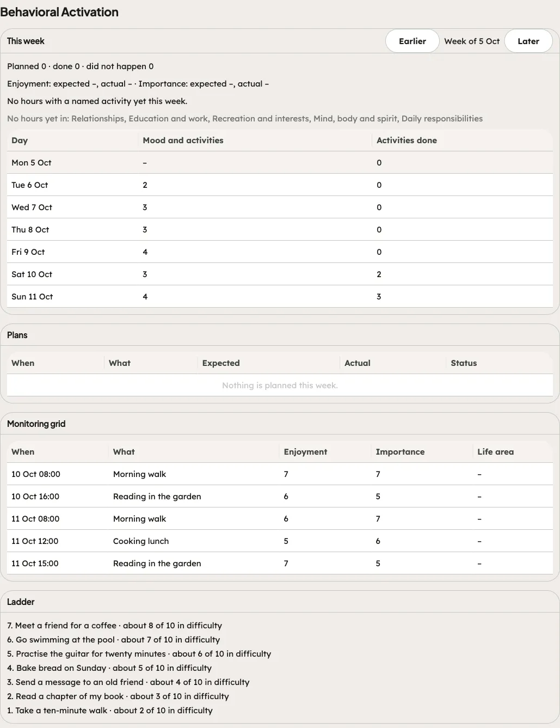Select the 'Sun 11 Oct' row
The image size is (560, 728).
(280, 297)
